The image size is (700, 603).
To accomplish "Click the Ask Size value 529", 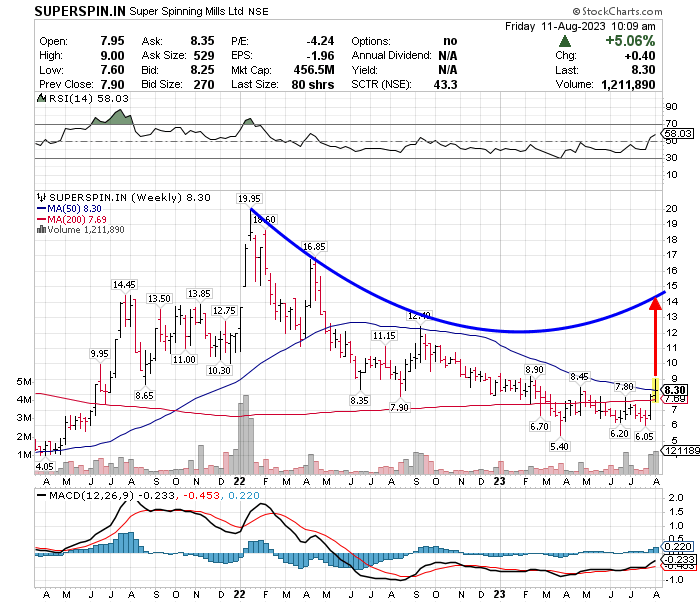I will coord(204,56).
